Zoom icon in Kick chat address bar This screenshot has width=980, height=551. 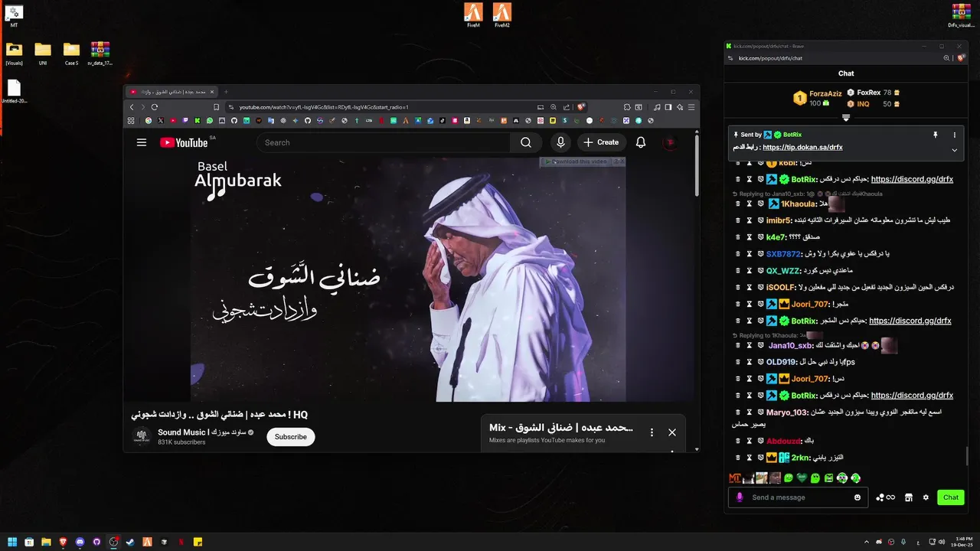click(x=946, y=58)
